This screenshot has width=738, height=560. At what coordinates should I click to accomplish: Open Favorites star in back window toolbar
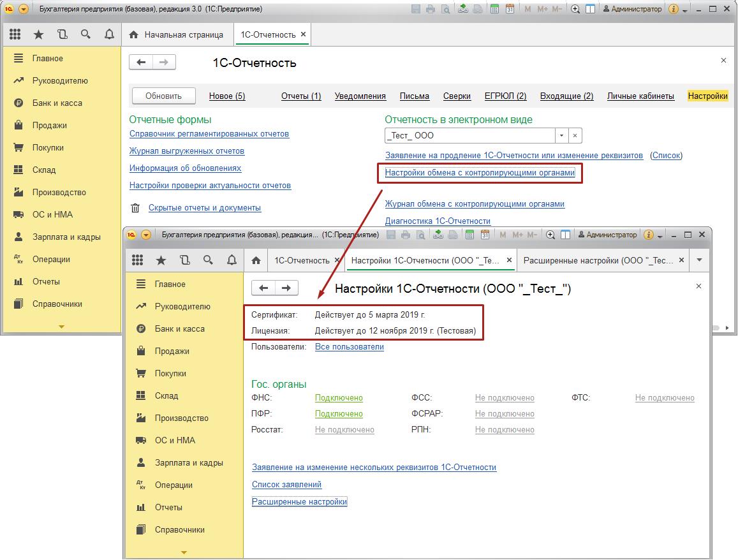(x=39, y=34)
